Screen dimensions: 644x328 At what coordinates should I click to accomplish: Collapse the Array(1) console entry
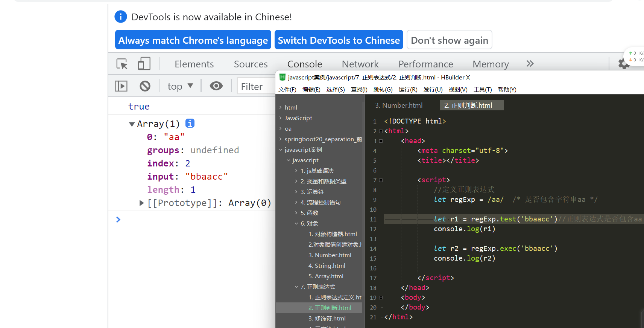(132, 124)
